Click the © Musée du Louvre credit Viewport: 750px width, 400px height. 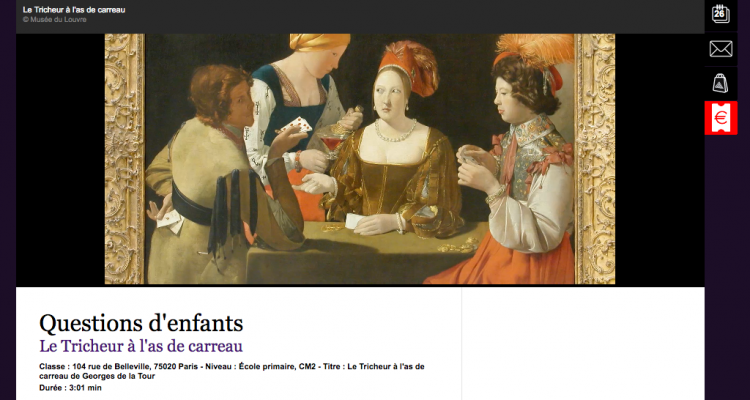point(54,20)
